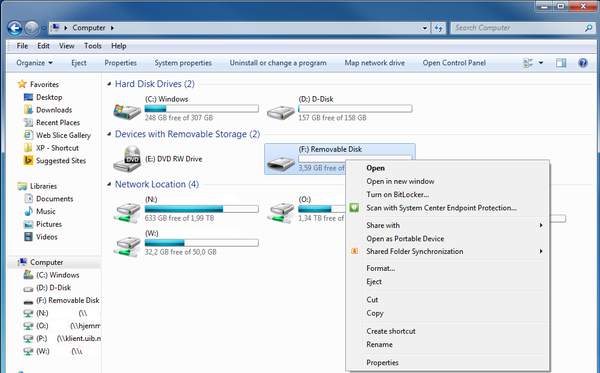Click the (D:) D-Disk drive icon
The width and height of the screenshot is (600, 373).
tap(281, 112)
